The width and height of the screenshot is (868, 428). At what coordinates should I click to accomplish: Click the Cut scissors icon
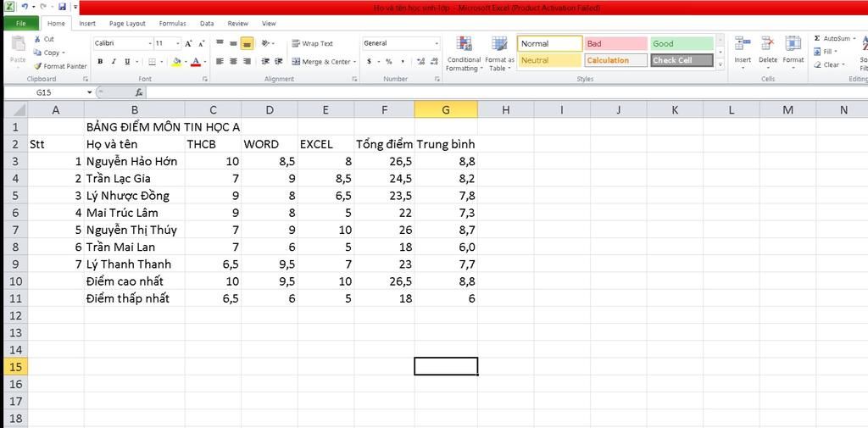37,39
